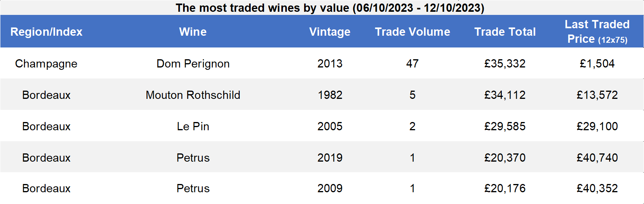Click the £13,572 last traded price
The height and width of the screenshot is (204, 644).
click(597, 95)
